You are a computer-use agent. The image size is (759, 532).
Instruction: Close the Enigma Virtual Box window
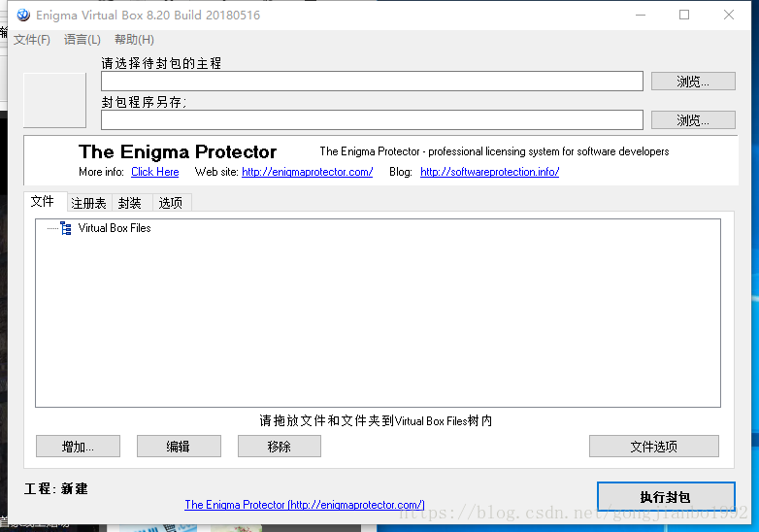729,15
